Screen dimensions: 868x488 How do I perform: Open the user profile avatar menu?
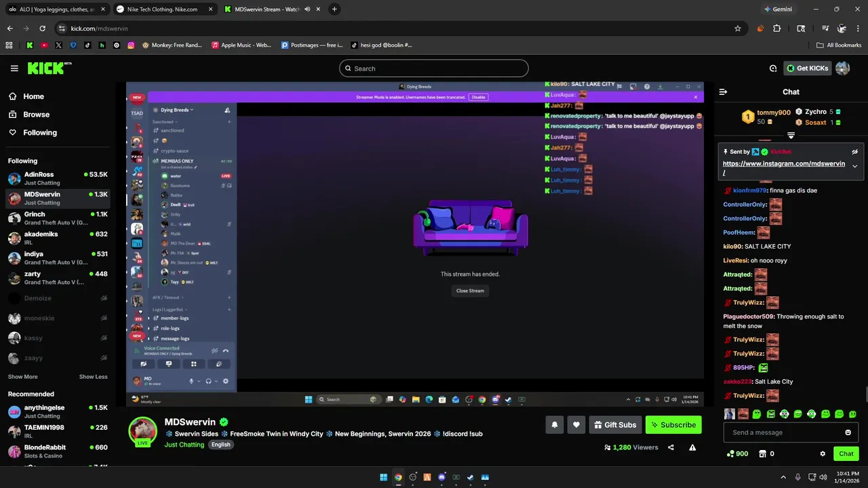tap(842, 68)
